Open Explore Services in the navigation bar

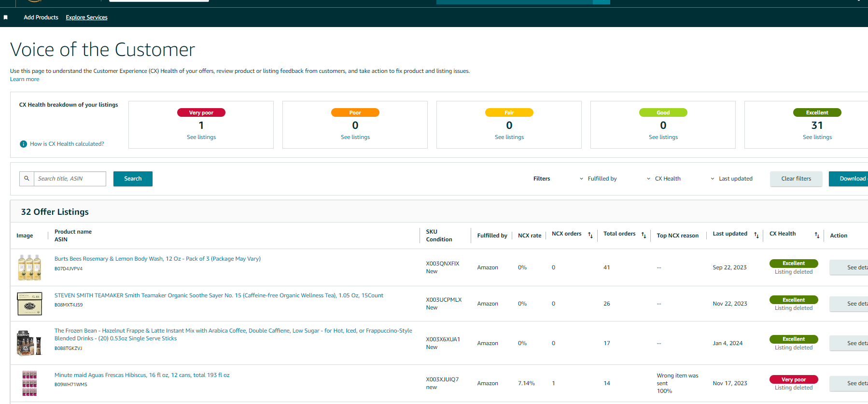coord(87,17)
